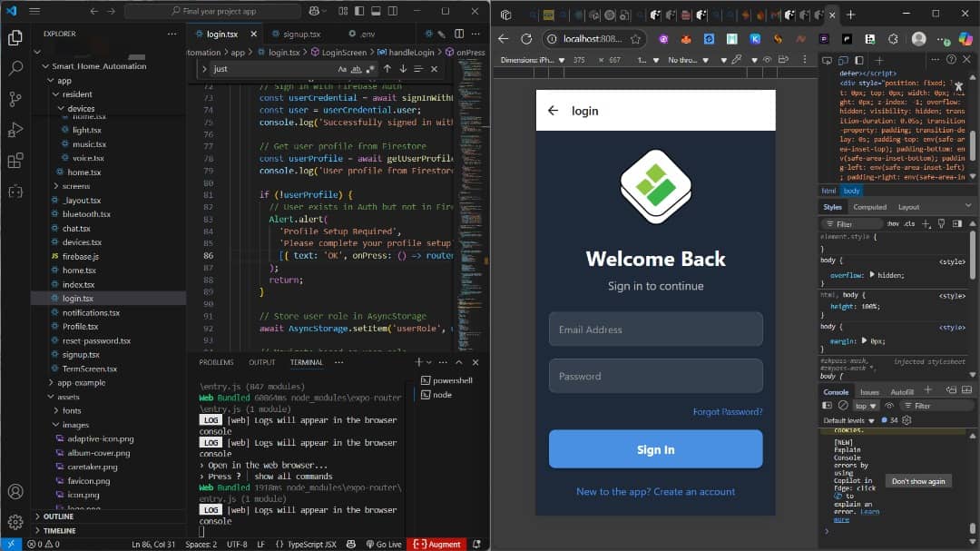This screenshot has height=551, width=980.
Task: Clear the DevTools console
Action: [x=843, y=406]
